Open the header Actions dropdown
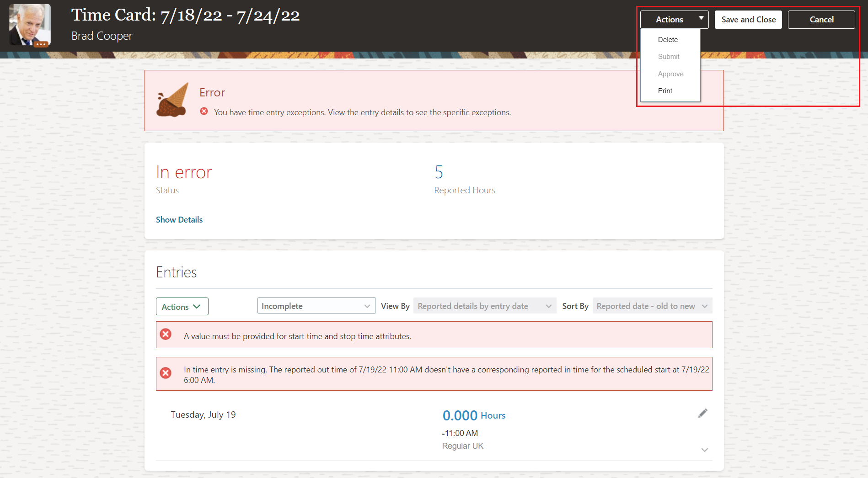 coord(674,20)
